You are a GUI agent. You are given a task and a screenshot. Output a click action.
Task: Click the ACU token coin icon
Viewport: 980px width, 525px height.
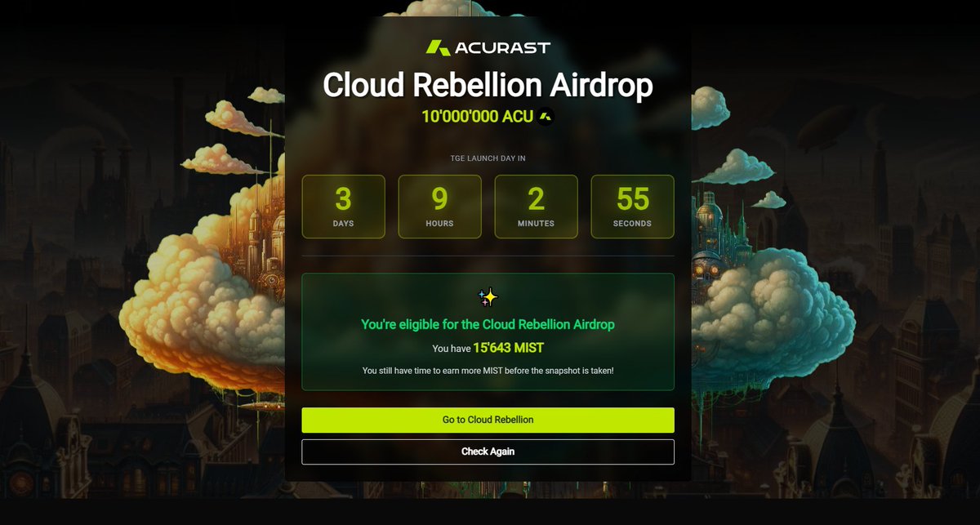coord(546,117)
